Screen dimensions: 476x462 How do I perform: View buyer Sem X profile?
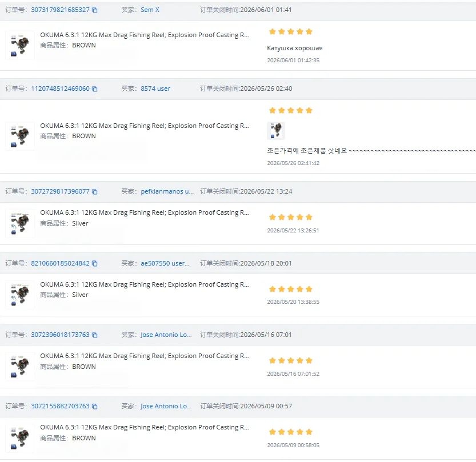point(150,10)
